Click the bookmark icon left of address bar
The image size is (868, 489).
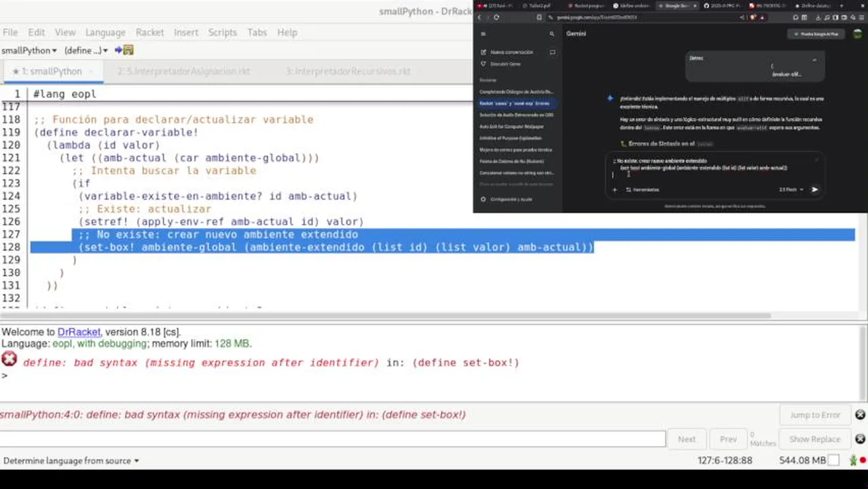coord(539,17)
